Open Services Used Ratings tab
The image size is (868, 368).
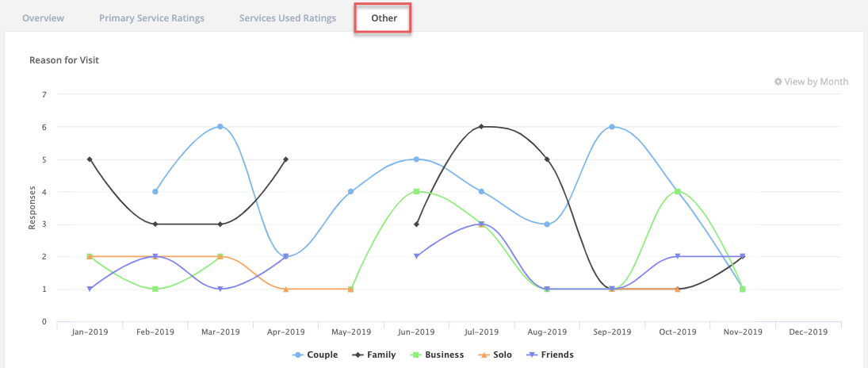(287, 17)
